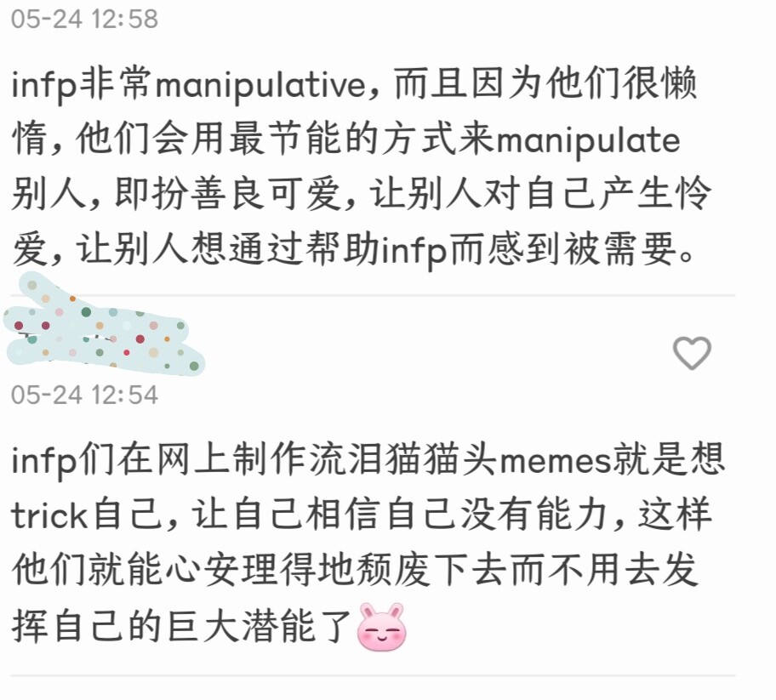Click the 05-24 12:54 timestamp

tap(84, 395)
